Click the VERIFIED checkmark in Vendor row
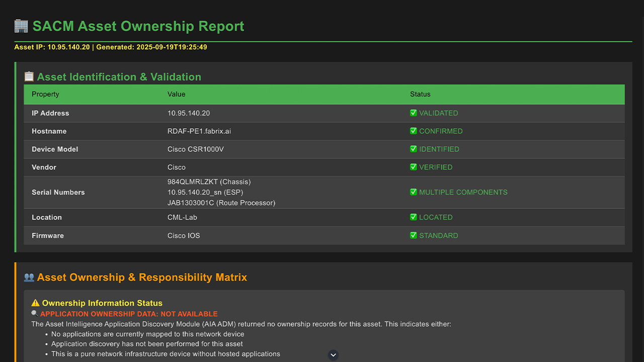The width and height of the screenshot is (644, 362). click(414, 167)
